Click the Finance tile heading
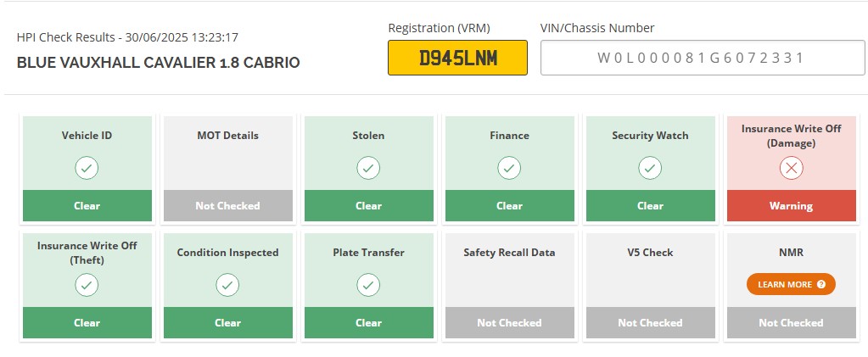 coord(509,136)
